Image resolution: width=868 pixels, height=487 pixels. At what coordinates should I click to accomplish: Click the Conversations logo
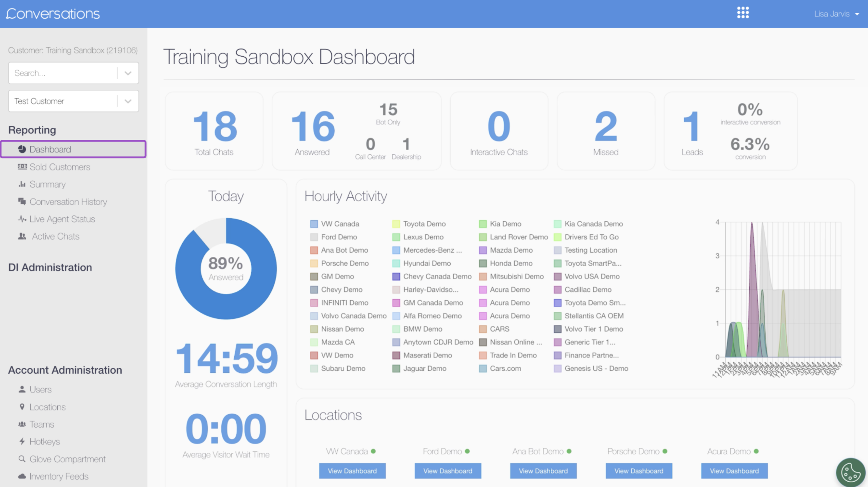53,14
